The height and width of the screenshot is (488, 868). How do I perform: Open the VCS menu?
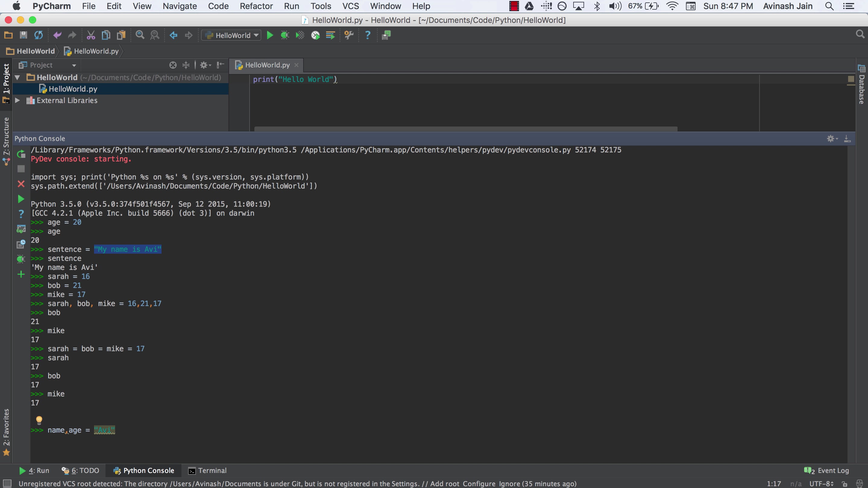[351, 6]
